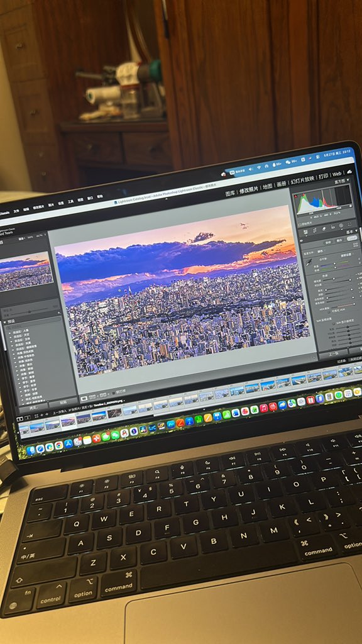362x644 pixels.
Task: Collapse the 基本 panel triangle
Action: (356, 231)
